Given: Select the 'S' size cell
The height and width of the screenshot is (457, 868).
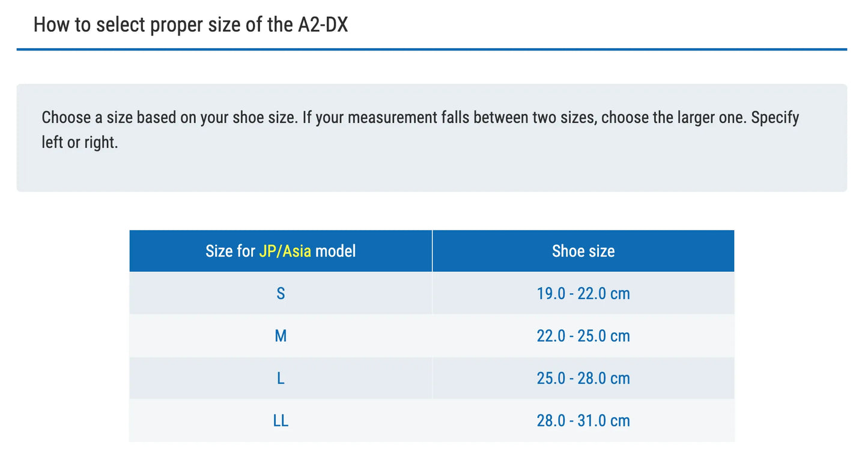Looking at the screenshot, I should (281, 294).
